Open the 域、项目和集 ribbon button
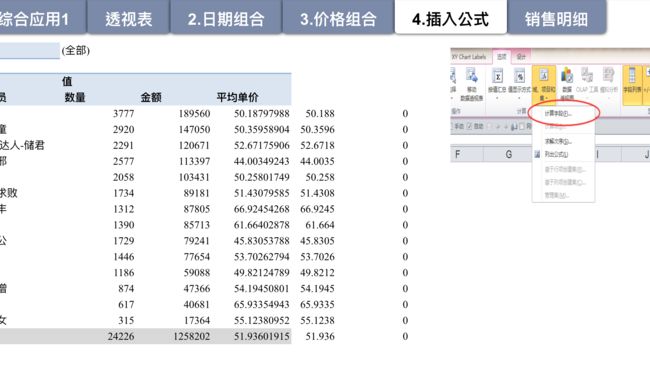 (544, 84)
